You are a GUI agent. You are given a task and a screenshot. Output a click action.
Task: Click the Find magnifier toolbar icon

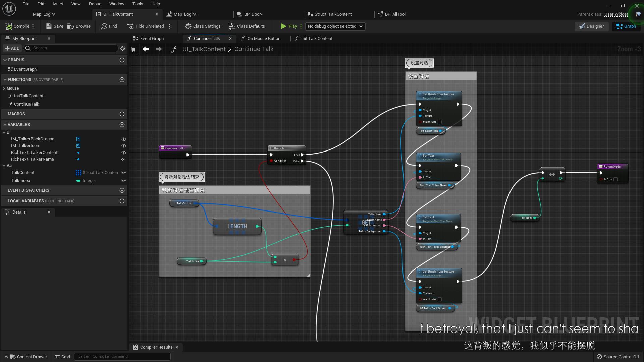pyautogui.click(x=104, y=26)
